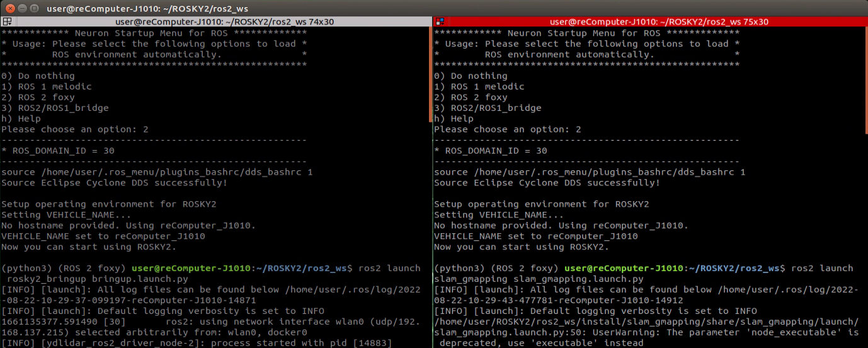The image size is (868, 348).
Task: Click 'Please choose an option: 2' in the 75x30 terminal
Action: point(508,129)
